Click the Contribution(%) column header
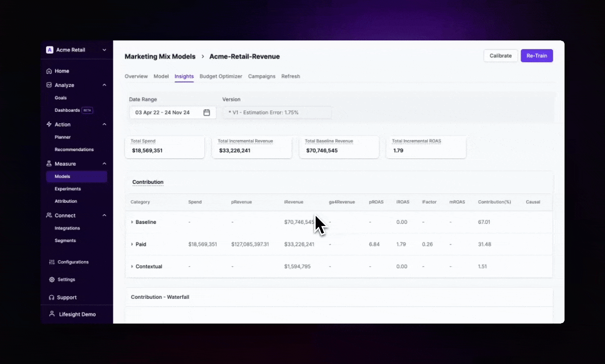This screenshot has width=605, height=364. (x=494, y=202)
